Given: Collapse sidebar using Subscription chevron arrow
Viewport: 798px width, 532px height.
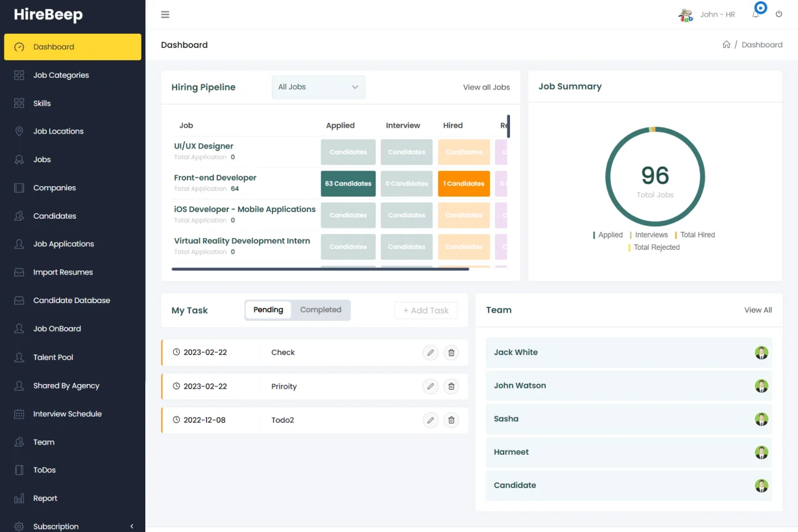Looking at the screenshot, I should coord(132,526).
